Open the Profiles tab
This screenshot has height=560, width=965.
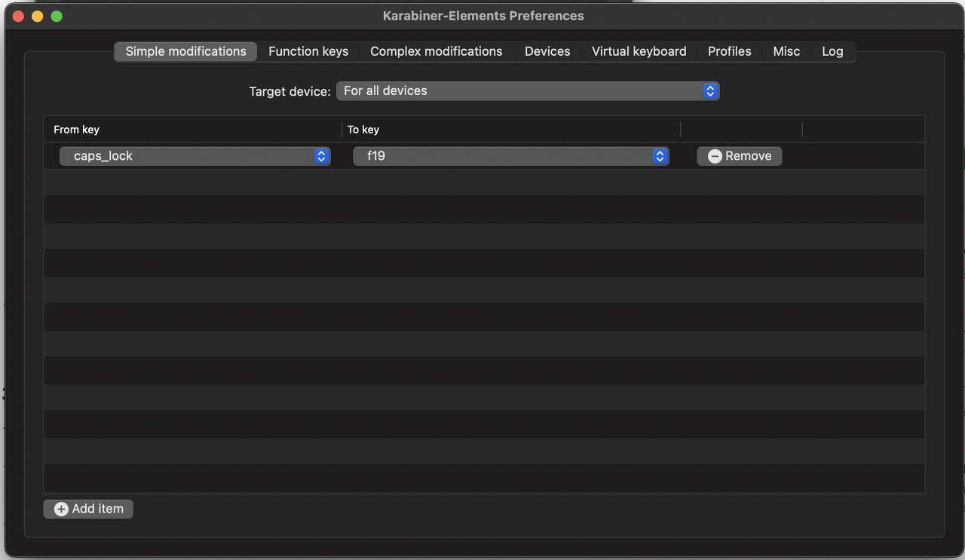(x=730, y=51)
